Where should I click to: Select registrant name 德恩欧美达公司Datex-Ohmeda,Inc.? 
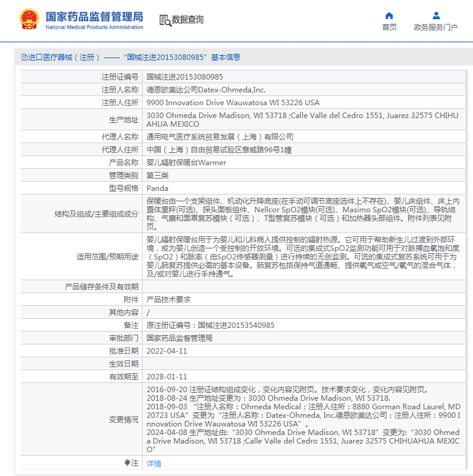point(206,90)
